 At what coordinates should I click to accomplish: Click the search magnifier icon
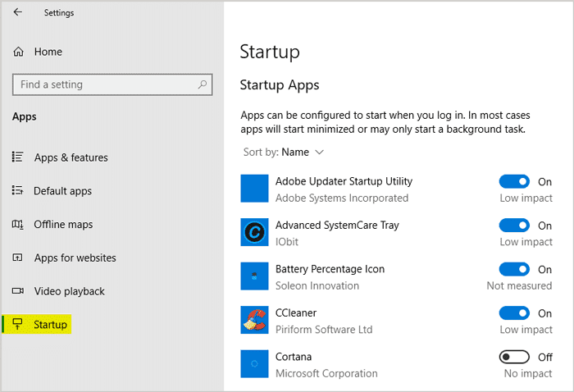(x=202, y=84)
